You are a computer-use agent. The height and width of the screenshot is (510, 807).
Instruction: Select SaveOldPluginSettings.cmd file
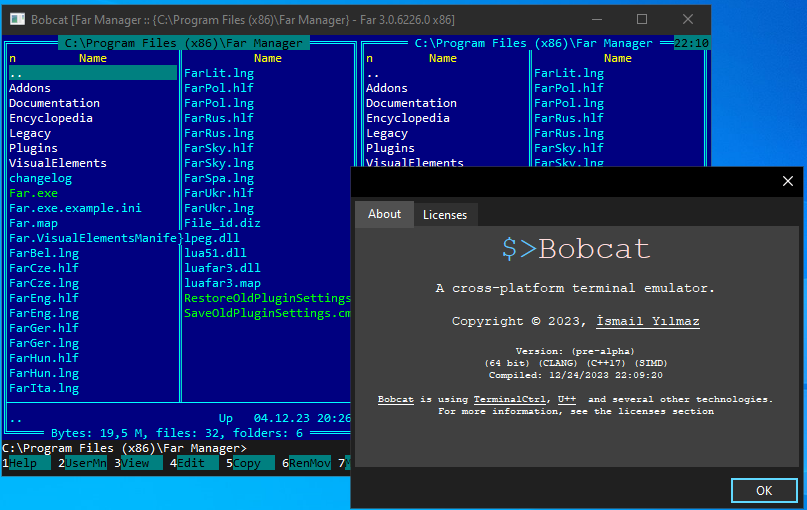267,313
